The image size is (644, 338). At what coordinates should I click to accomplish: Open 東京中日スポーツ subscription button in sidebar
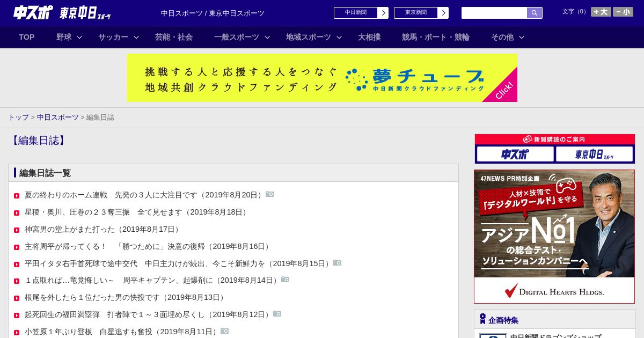(x=595, y=155)
